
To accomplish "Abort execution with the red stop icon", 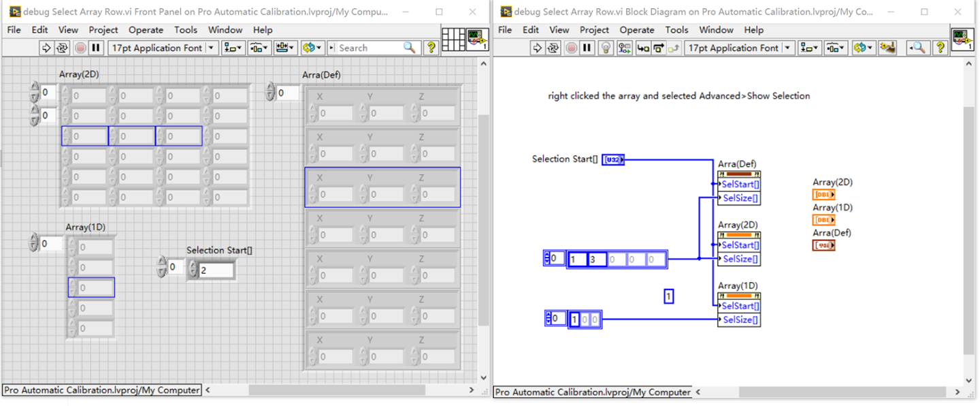I will pyautogui.click(x=572, y=48).
